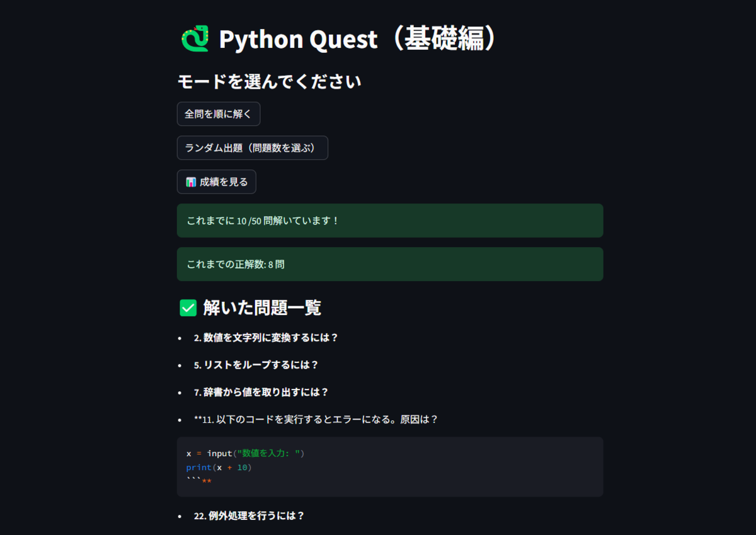Select question 22 about exception handling
The image size is (756, 535).
pos(249,515)
